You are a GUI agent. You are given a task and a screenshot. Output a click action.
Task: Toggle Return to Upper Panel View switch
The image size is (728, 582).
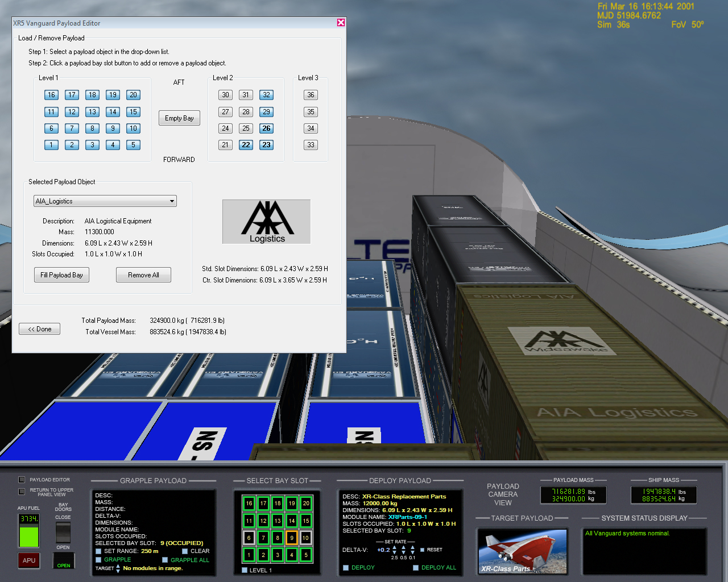22,492
